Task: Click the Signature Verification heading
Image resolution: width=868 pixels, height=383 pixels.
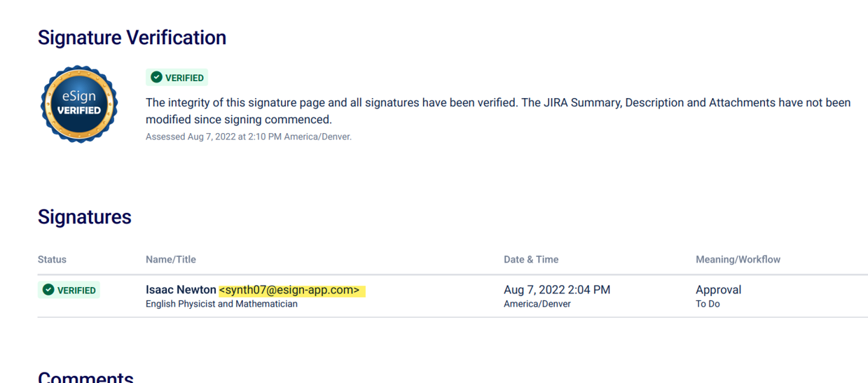Action: 132,38
